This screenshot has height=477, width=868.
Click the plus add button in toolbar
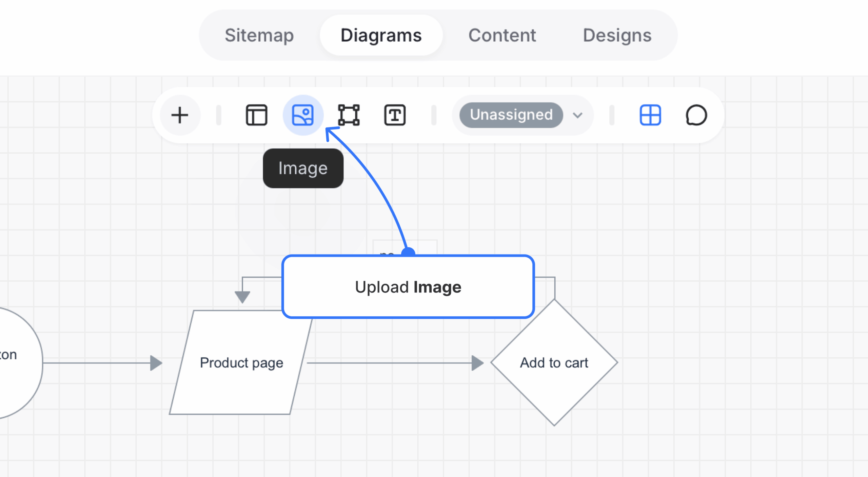[180, 115]
